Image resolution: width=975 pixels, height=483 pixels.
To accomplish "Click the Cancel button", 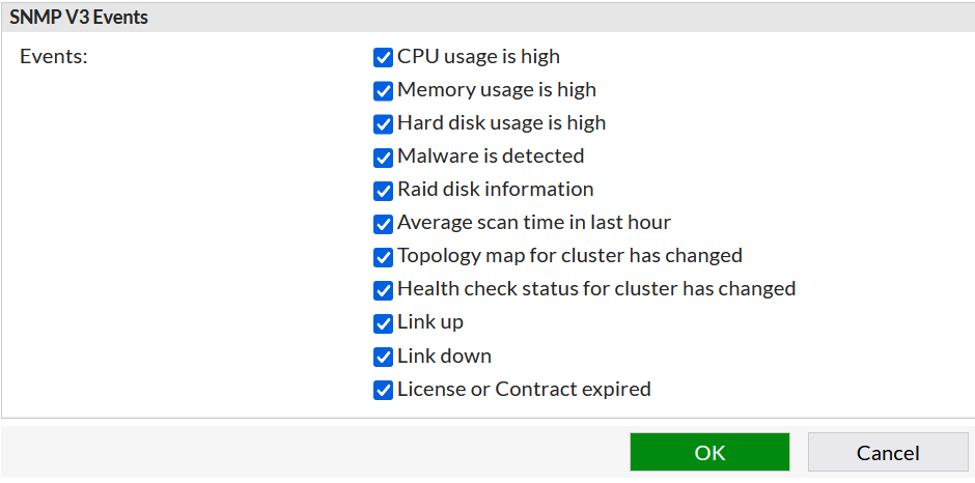I will coord(888,453).
